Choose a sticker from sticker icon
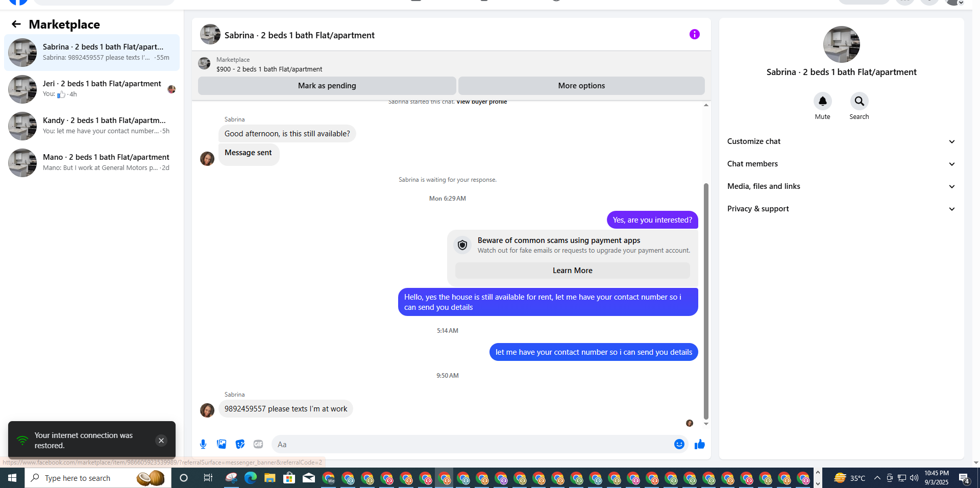 click(240, 444)
